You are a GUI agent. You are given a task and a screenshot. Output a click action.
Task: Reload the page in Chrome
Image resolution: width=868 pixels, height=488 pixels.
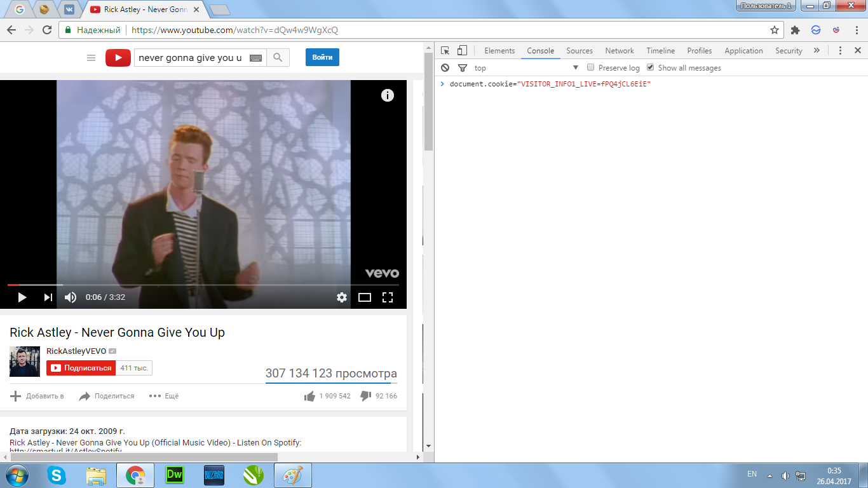point(47,30)
